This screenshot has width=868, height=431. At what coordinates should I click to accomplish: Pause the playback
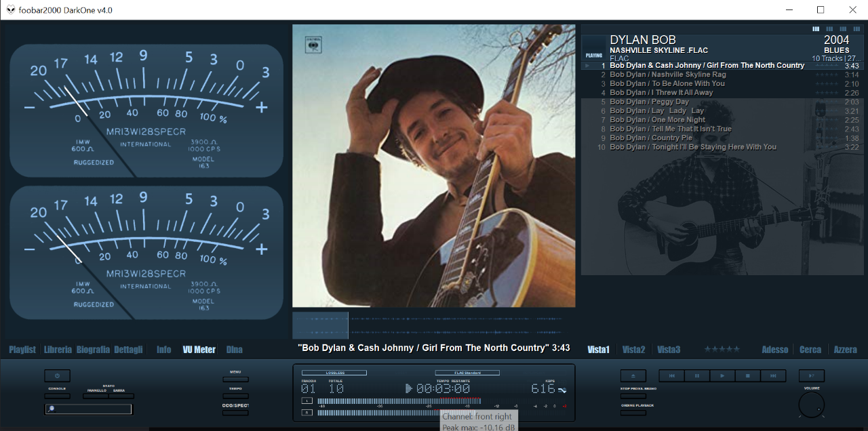(x=697, y=375)
